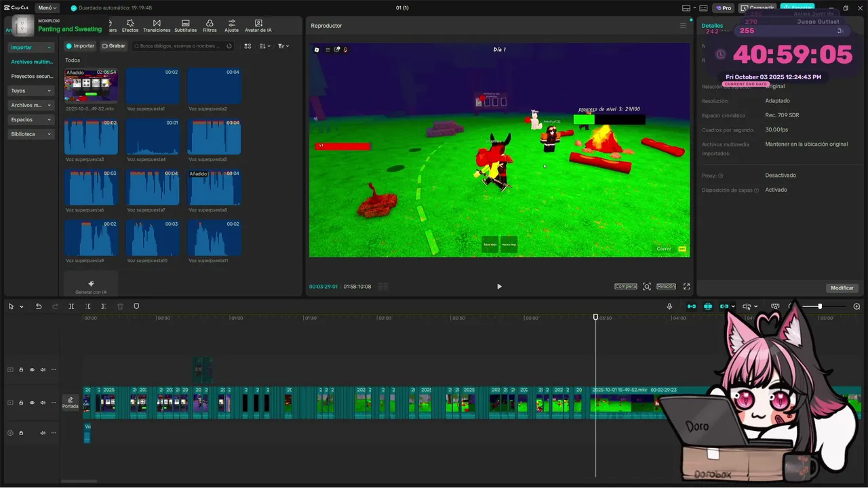Toggle media grid view icon
868x488 pixels.
pos(248,46)
